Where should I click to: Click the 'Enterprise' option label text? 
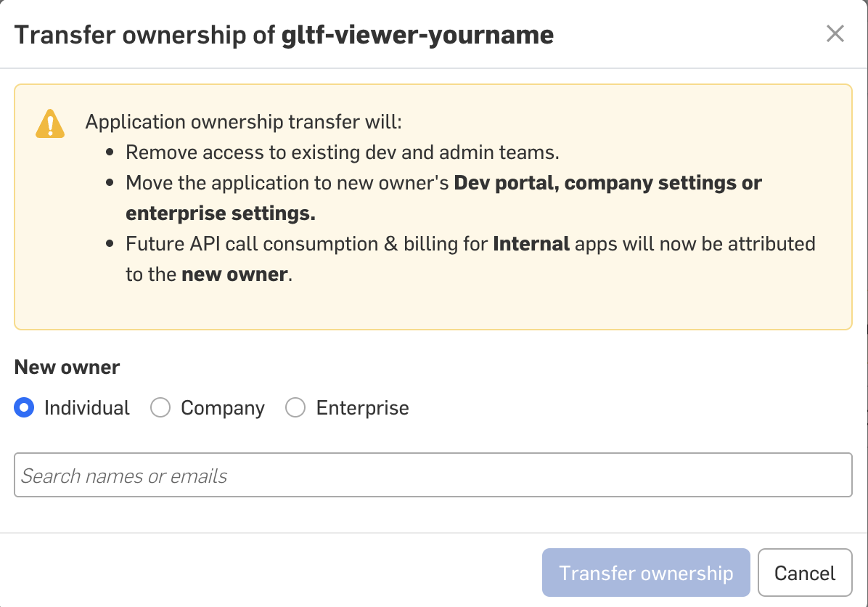(x=362, y=408)
